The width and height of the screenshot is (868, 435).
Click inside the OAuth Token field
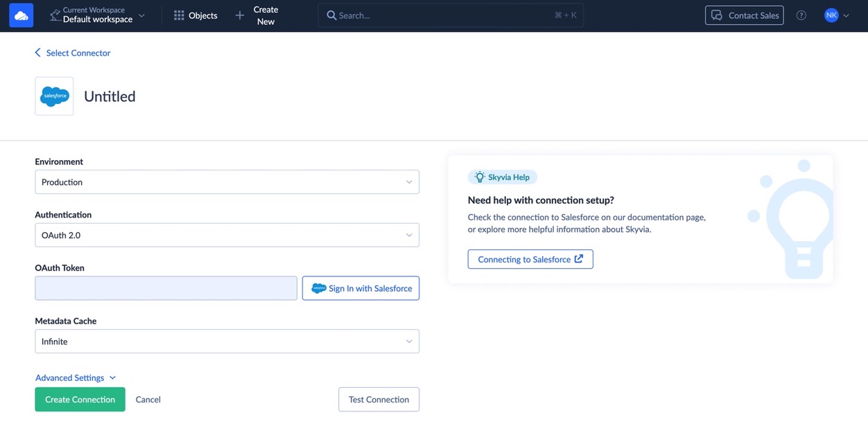click(166, 287)
